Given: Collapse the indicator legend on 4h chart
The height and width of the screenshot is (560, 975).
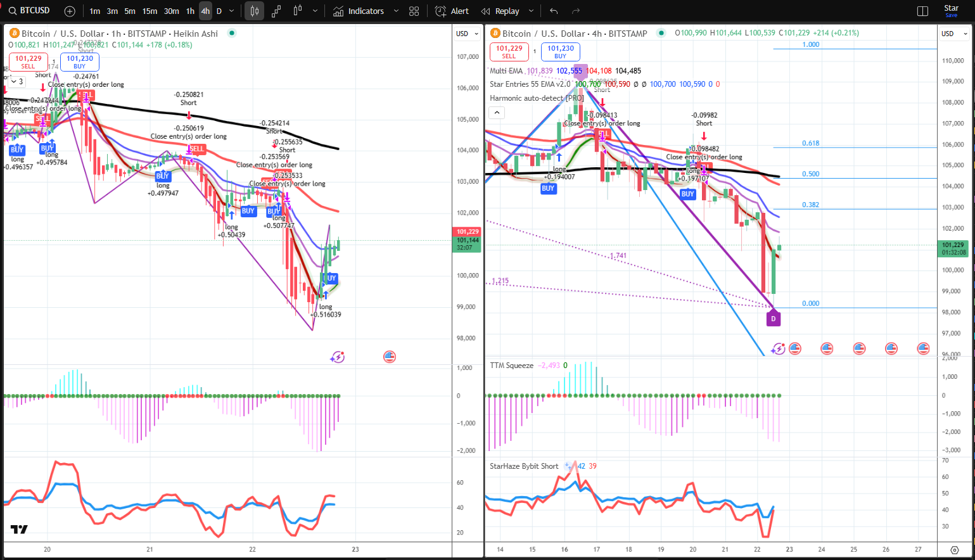Looking at the screenshot, I should 497,113.
